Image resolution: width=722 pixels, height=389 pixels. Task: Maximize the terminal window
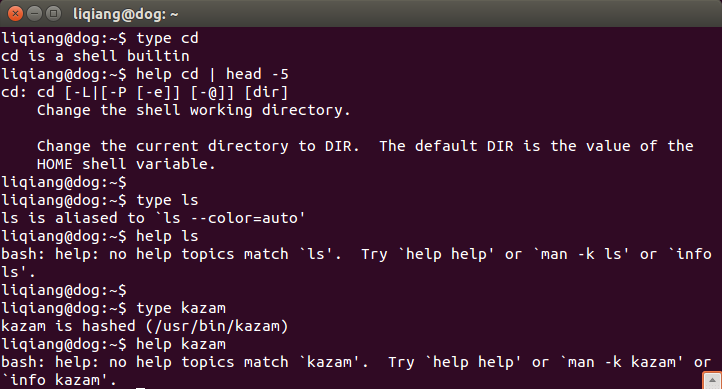(53, 14)
